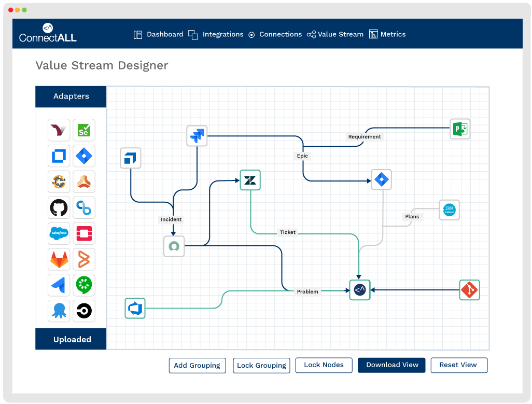532x404 pixels.
Task: Open the Dashboard menu
Action: (x=158, y=34)
